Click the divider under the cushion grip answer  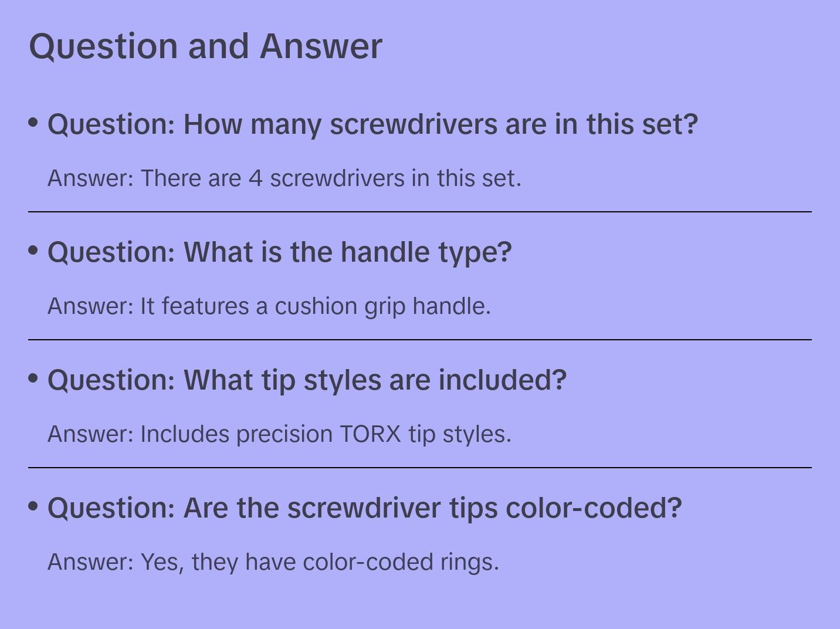[420, 340]
